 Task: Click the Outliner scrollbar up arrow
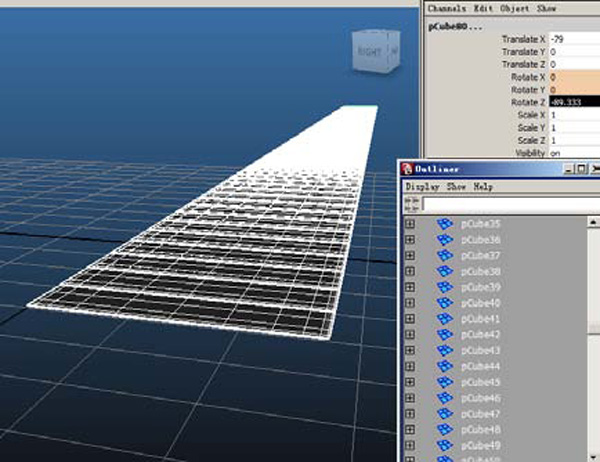coord(593,222)
